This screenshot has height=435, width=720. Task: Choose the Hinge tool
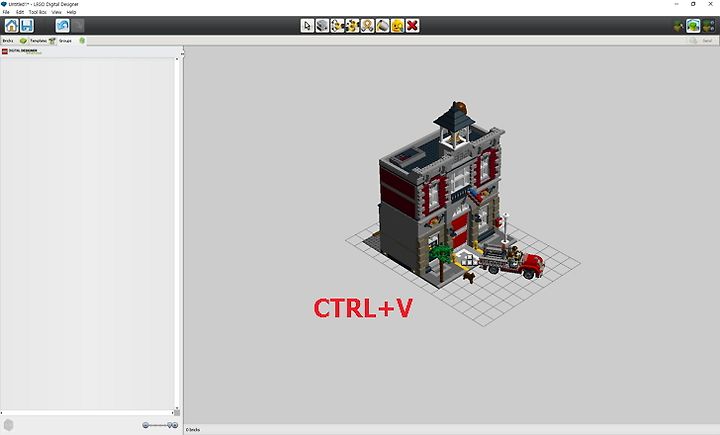click(x=338, y=26)
